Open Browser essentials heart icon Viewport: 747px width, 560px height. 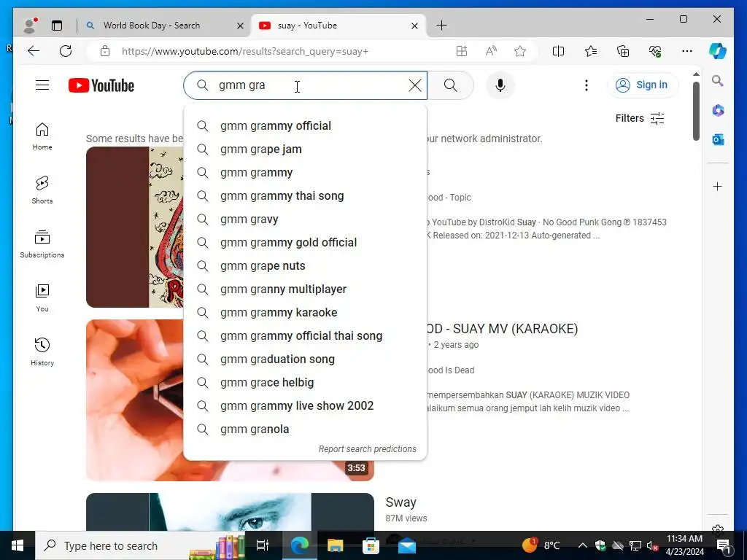tap(655, 51)
